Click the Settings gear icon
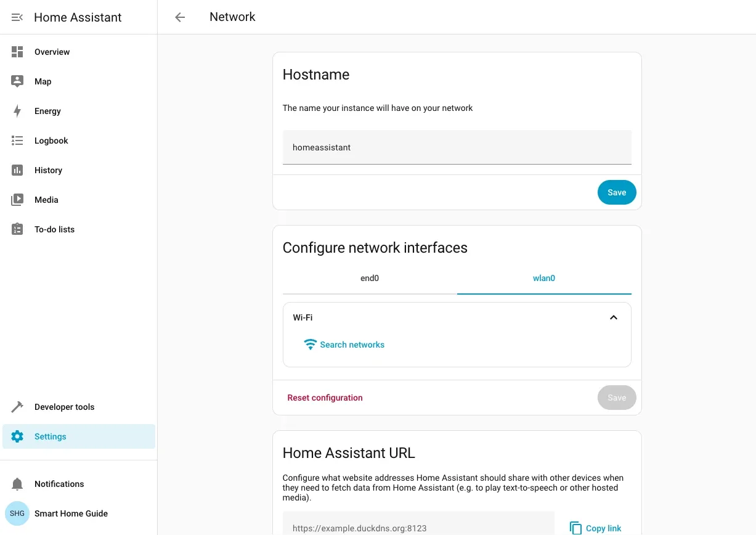The height and width of the screenshot is (535, 756). [17, 436]
